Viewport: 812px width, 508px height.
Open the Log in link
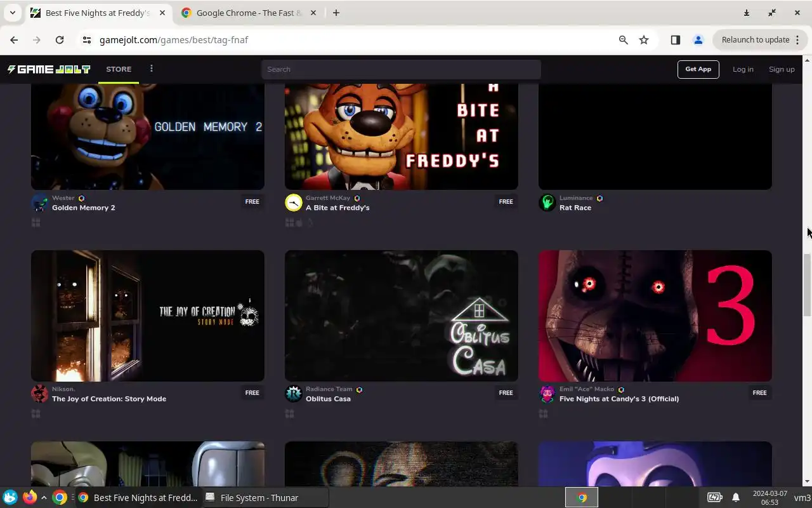pyautogui.click(x=743, y=69)
